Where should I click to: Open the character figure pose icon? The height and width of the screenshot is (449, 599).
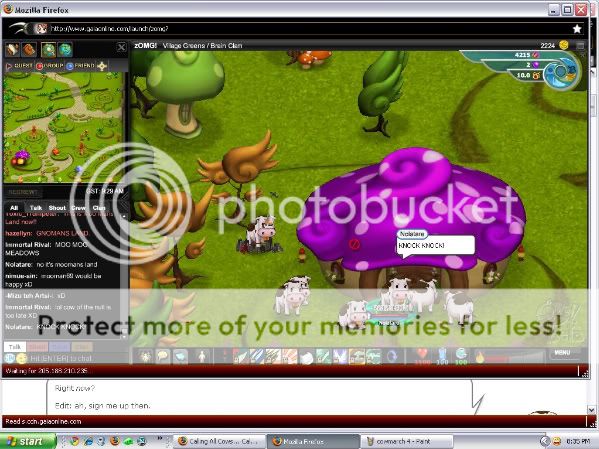202,357
